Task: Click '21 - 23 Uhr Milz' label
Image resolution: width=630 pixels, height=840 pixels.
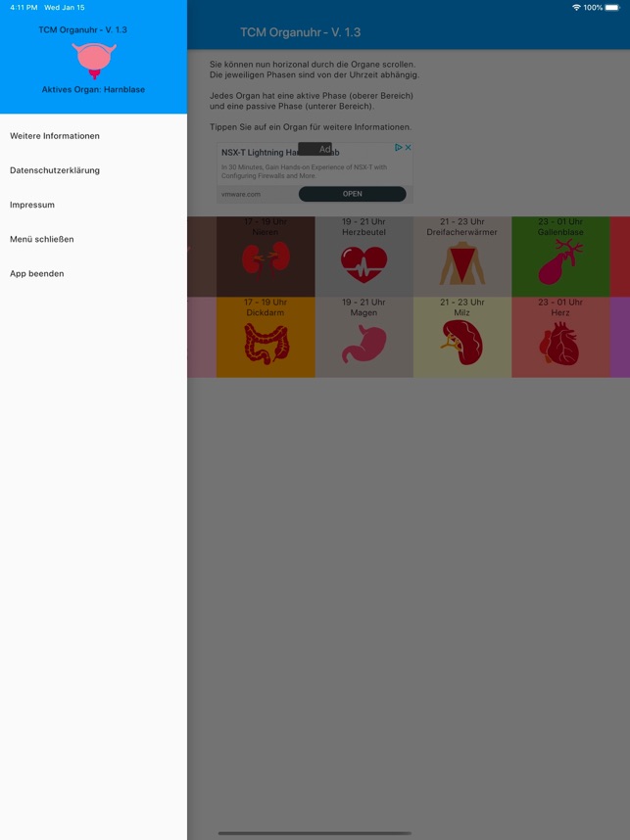Action: [x=462, y=307]
